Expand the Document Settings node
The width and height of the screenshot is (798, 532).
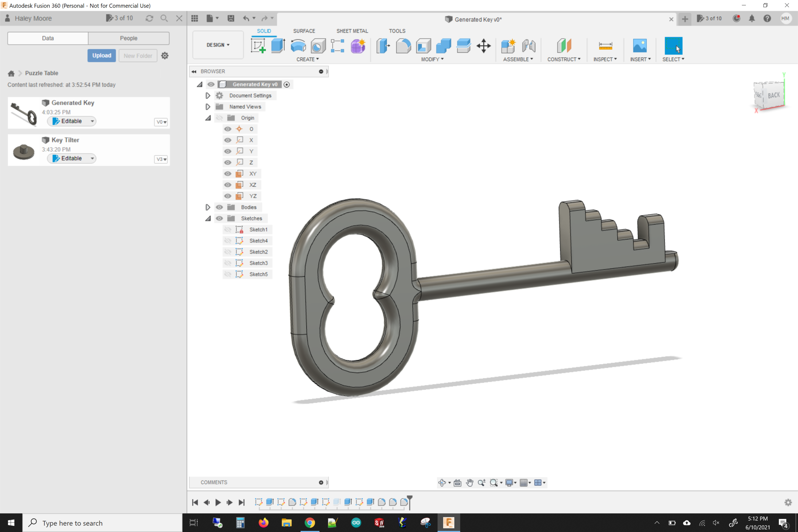208,95
